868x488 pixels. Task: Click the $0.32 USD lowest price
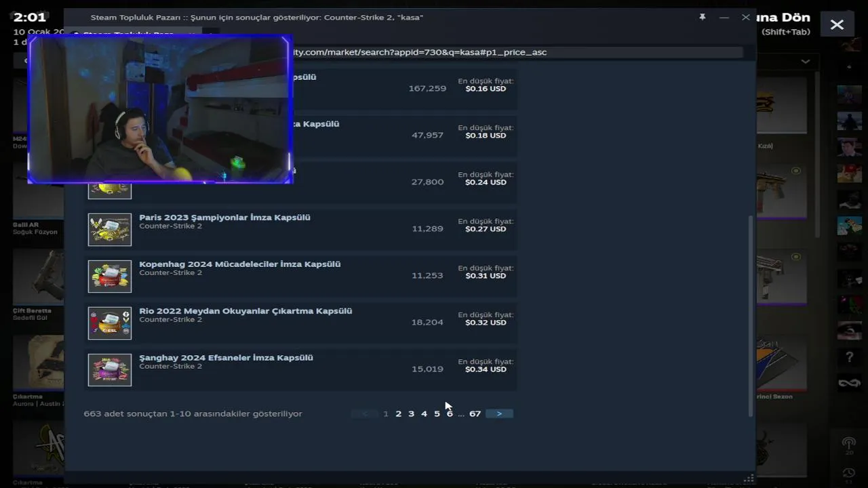point(486,323)
